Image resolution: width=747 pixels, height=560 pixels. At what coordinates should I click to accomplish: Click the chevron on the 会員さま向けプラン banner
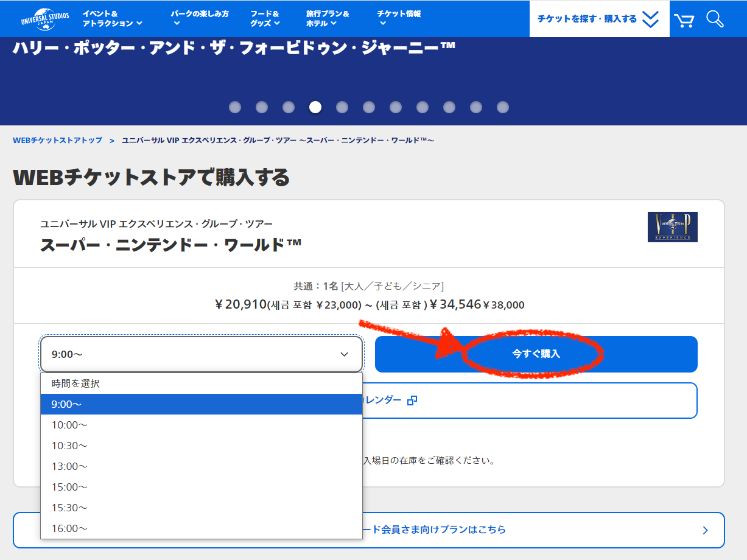pos(705,530)
